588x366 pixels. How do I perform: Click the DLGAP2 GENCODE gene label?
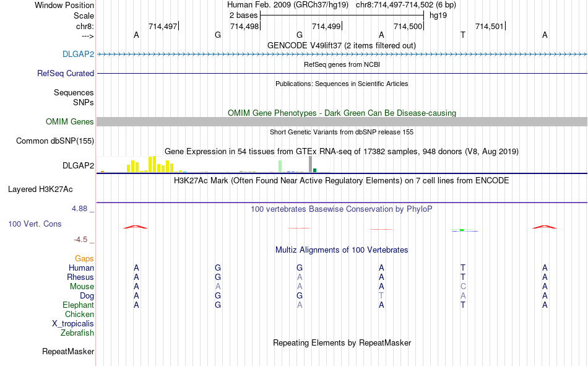78,54
